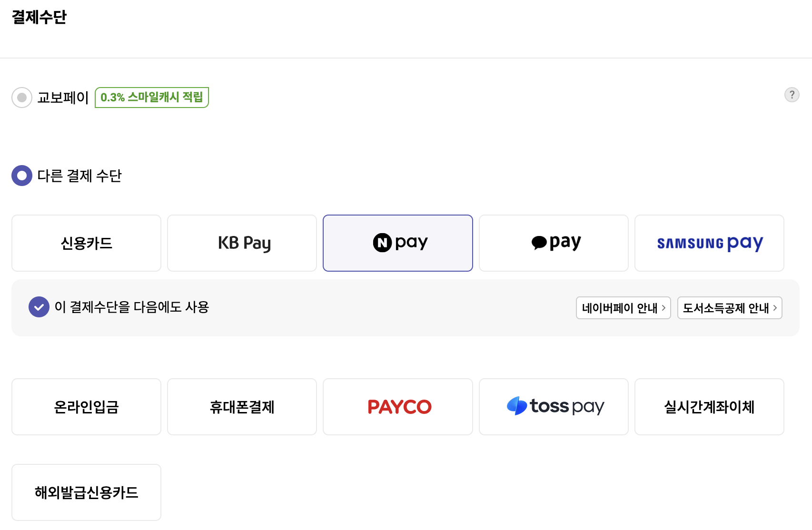
Task: Click the 해외발급신용카드 tile
Action: [86, 492]
